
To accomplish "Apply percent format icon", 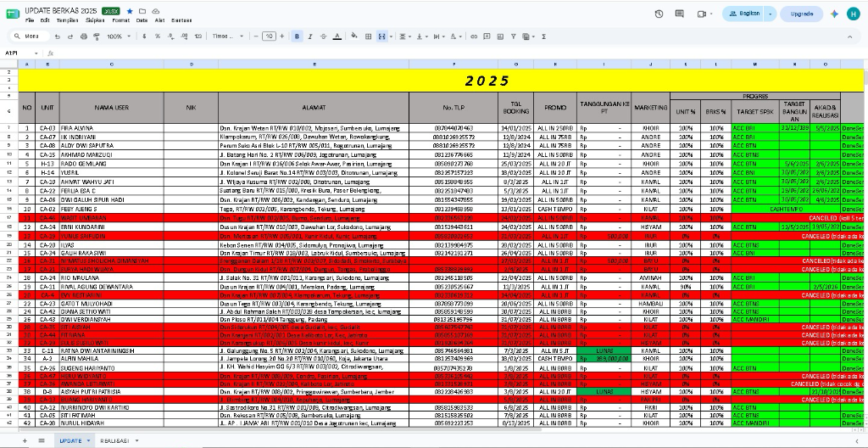I will point(158,36).
